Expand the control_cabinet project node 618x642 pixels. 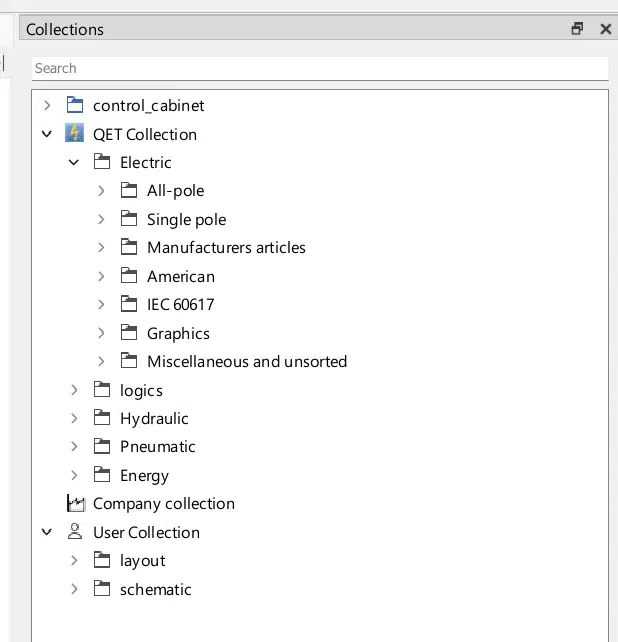(x=48, y=106)
